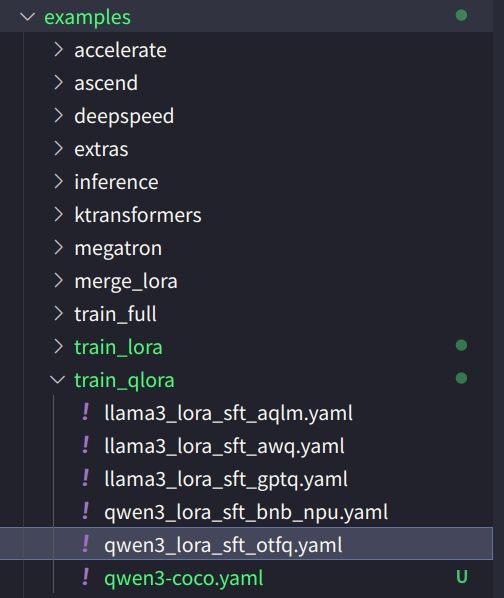Viewport: 504px width, 598px height.
Task: Click the YAML icon beside llama3_lora_sft_awq.yaml
Action: tap(86, 445)
